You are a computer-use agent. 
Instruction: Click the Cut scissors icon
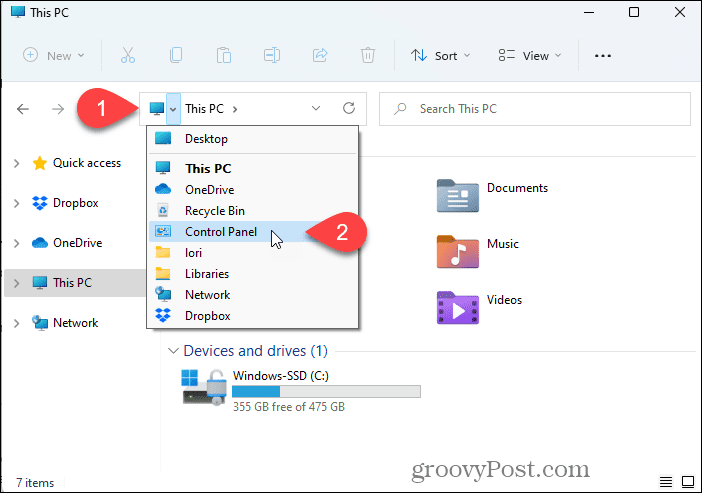(x=128, y=56)
